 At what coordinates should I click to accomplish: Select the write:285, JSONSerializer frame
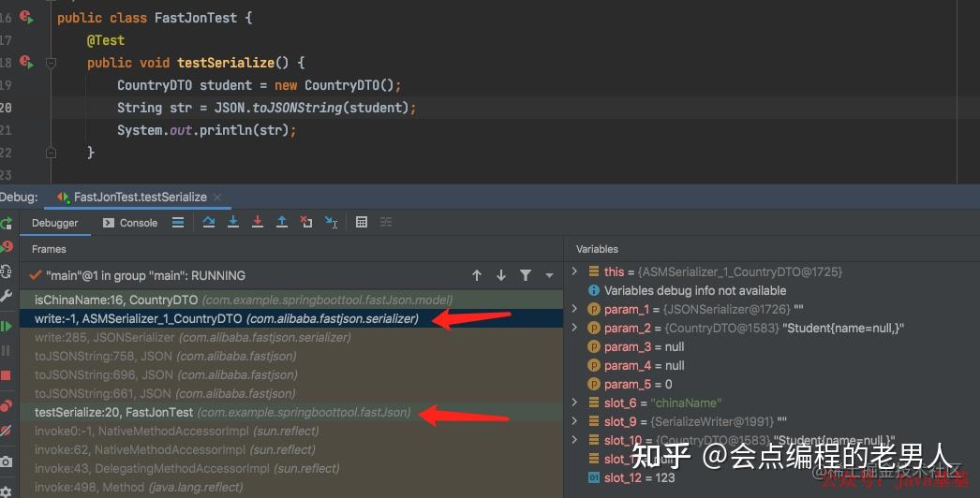(291, 337)
